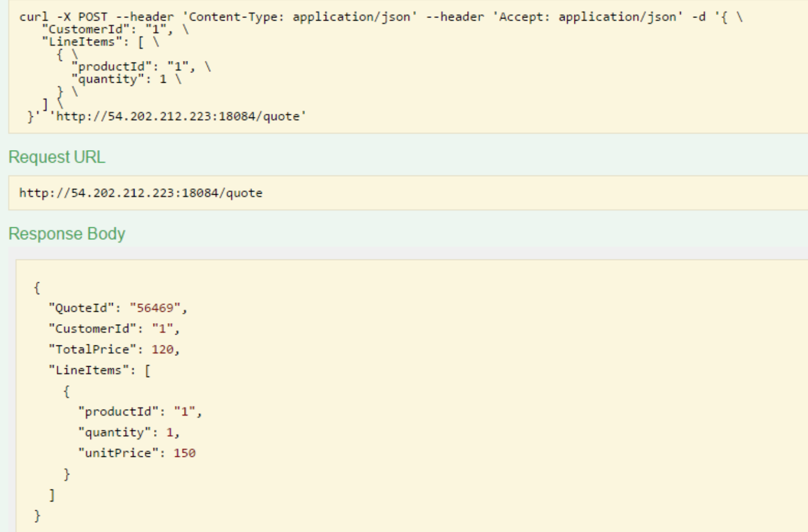Click the Request URL heading

[57, 157]
